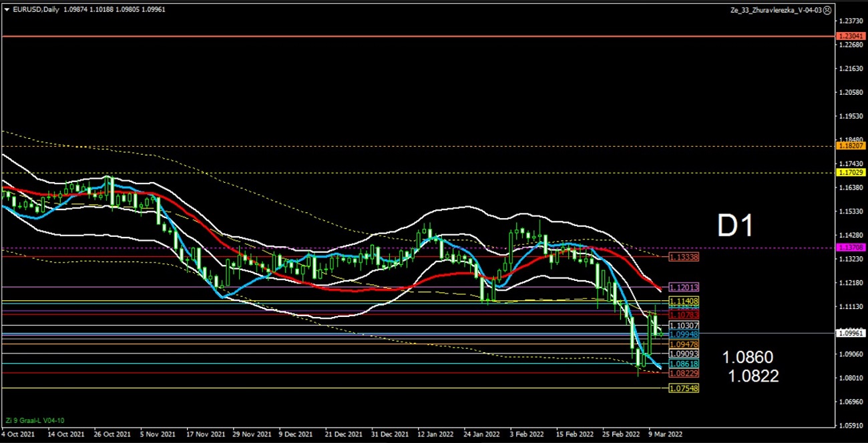
Task: Select the yellow 1.11408 level label
Action: click(683, 302)
